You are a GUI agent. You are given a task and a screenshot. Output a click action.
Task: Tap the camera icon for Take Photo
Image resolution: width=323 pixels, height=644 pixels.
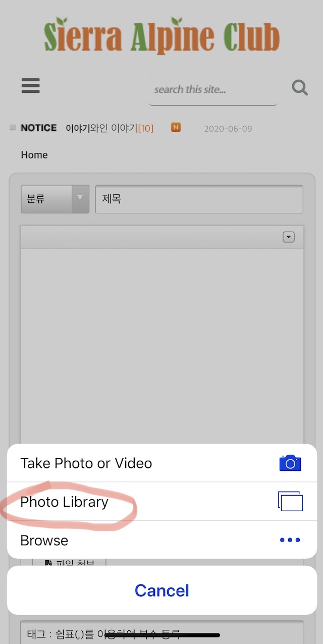290,463
